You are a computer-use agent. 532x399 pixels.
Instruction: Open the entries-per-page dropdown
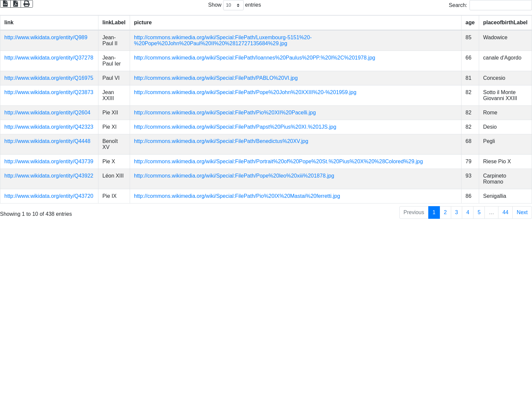tap(233, 5)
